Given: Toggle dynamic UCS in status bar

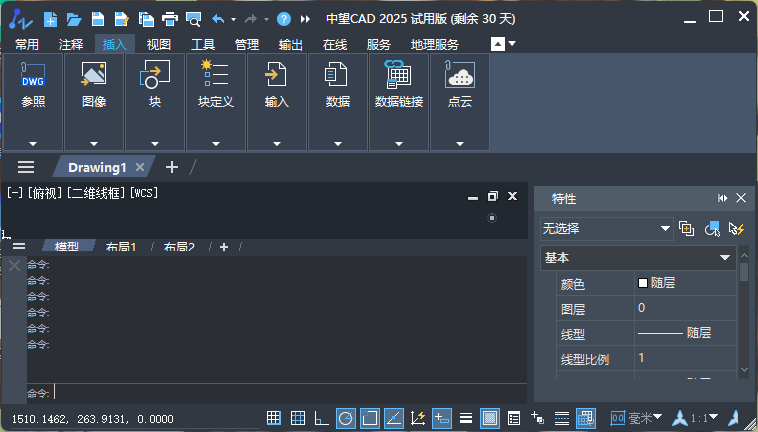Looking at the screenshot, I should coord(418,418).
